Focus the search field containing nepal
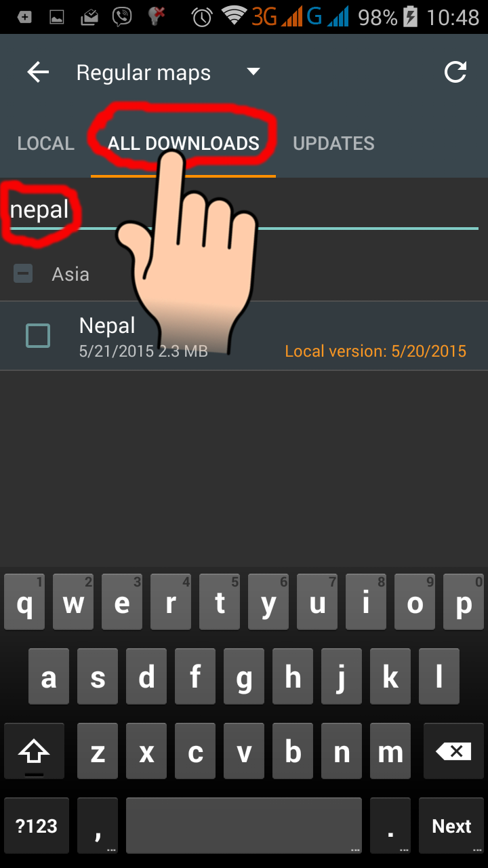The width and height of the screenshot is (488, 868). (x=244, y=210)
